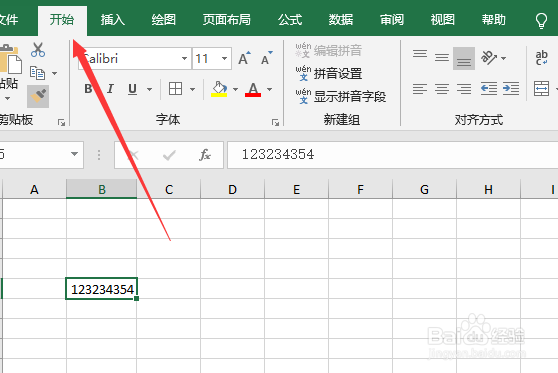Expand the Copy options arrow
Viewport: 558px width, 373px height.
point(54,73)
